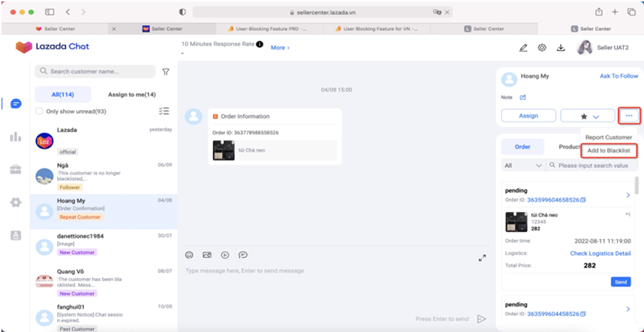
Task: Click the batch select list icon
Action: (164, 111)
